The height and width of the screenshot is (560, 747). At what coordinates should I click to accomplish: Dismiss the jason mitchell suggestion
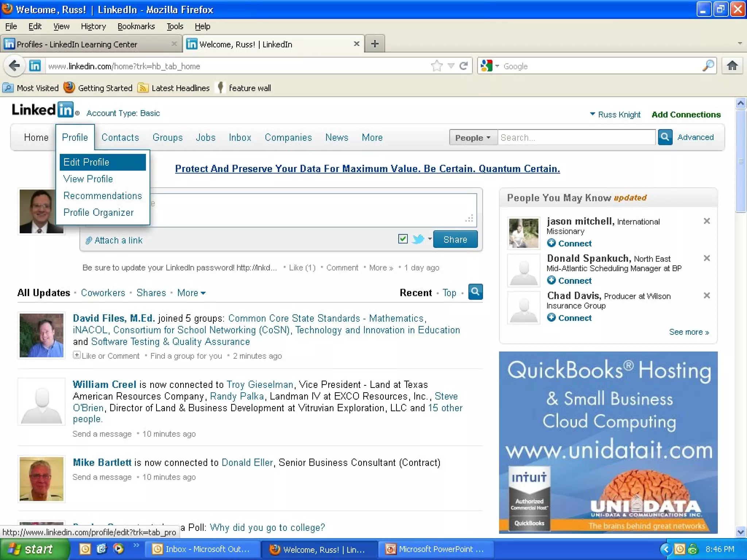pos(707,221)
